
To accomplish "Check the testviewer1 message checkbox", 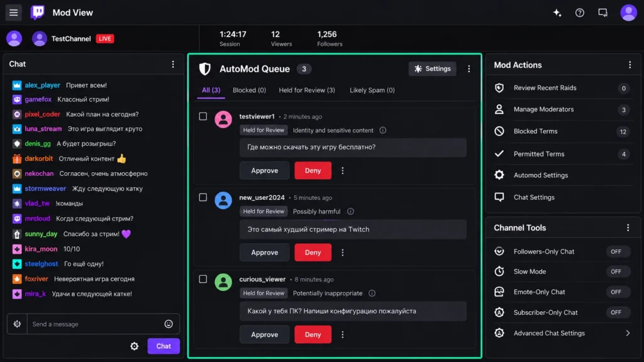I will click(203, 116).
